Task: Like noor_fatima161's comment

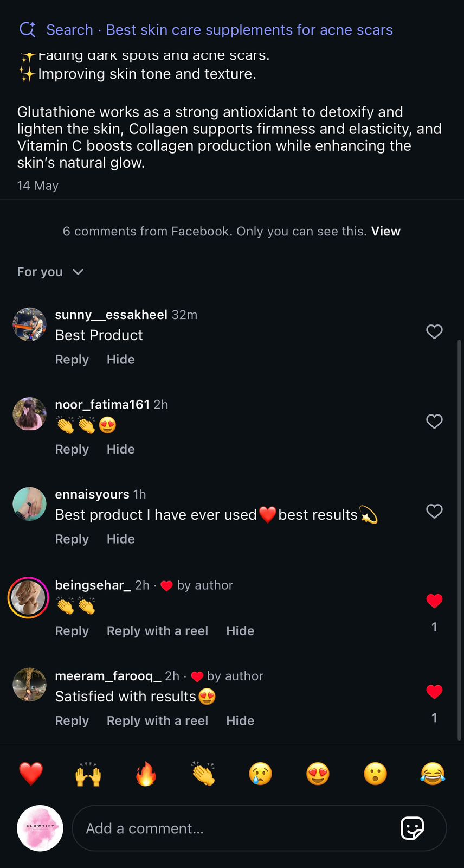Action: point(434,422)
